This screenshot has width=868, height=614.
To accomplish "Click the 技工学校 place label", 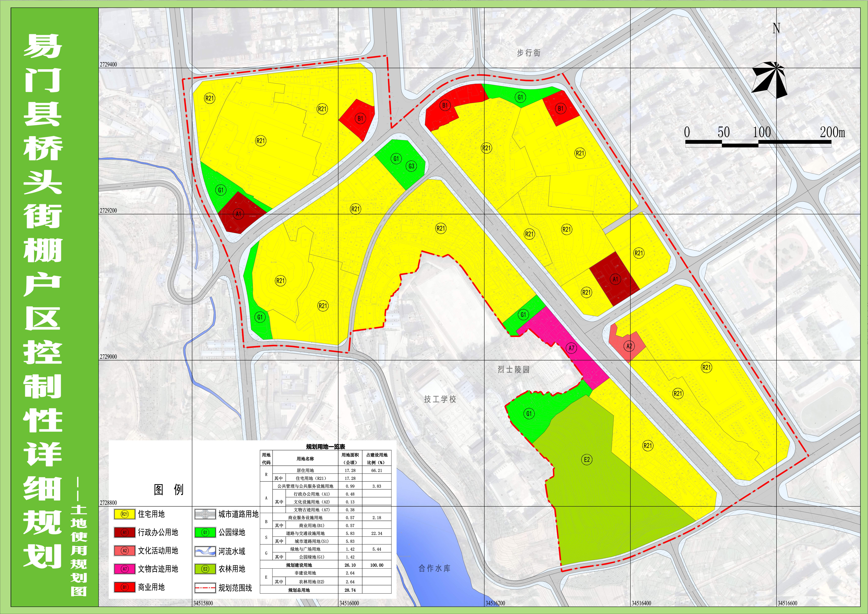I will point(440,399).
